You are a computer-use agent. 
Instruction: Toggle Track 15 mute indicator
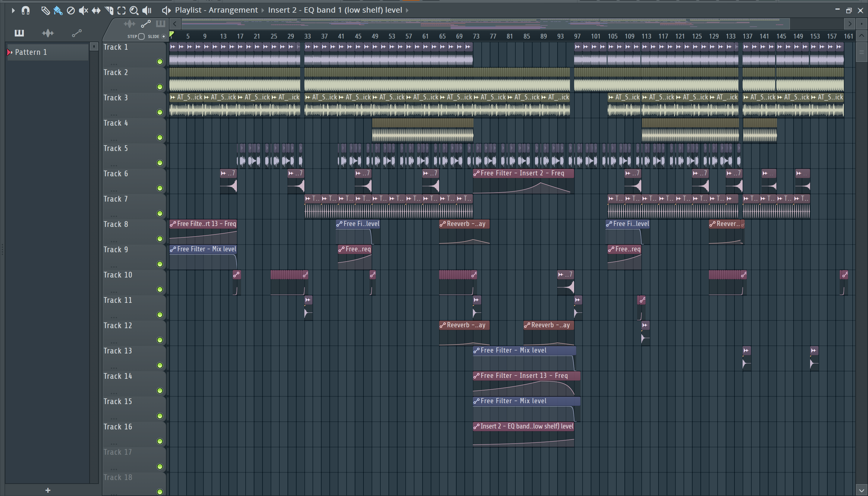[159, 416]
